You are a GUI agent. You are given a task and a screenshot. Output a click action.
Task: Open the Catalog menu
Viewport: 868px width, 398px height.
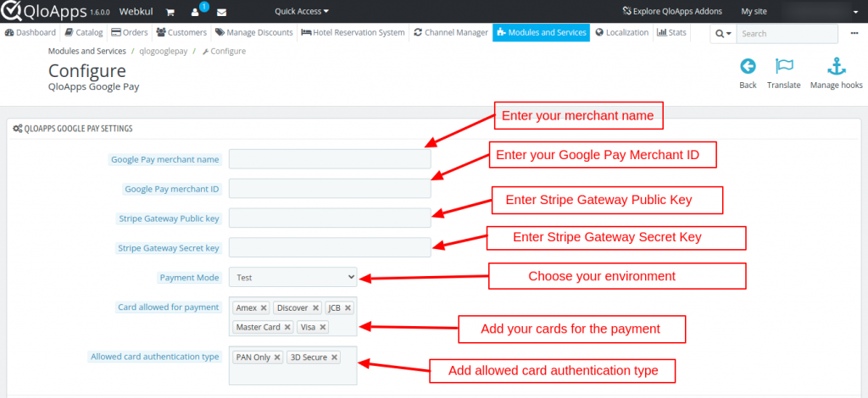84,33
